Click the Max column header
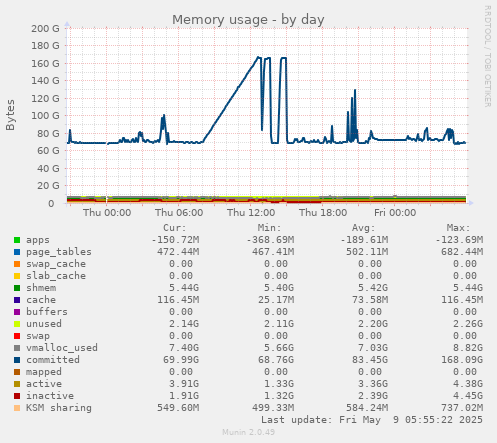This screenshot has height=443, width=497. (458, 228)
